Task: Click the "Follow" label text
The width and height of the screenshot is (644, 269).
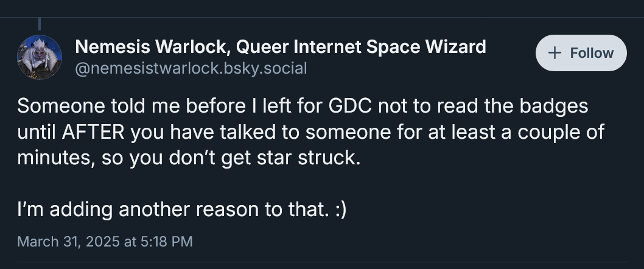Action: [592, 53]
